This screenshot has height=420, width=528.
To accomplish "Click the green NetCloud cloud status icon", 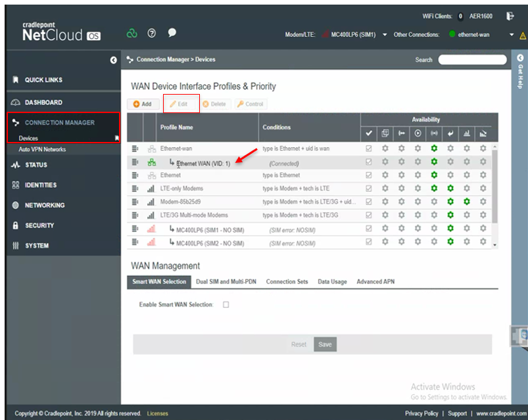I will point(132,33).
